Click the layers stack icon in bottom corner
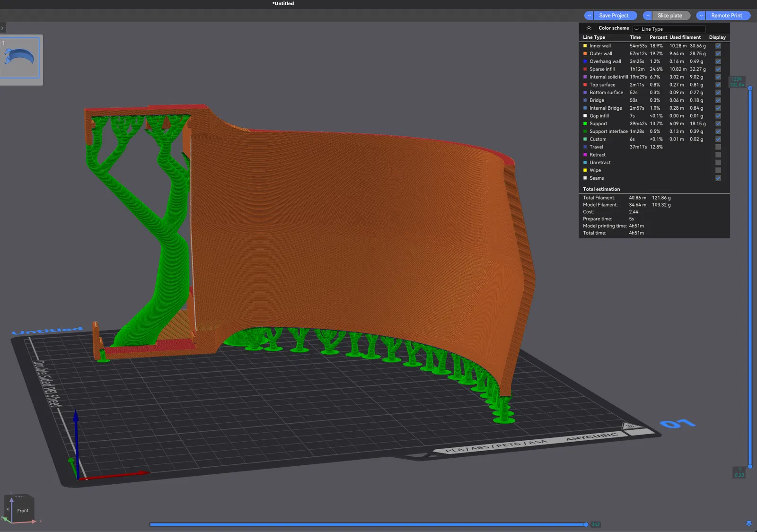This screenshot has width=757, height=532. (x=748, y=523)
